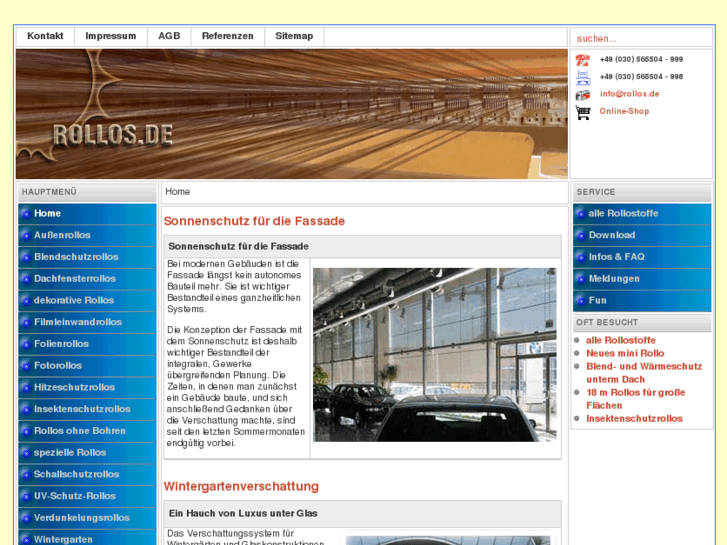Click the red telephone icon
The image size is (727, 545).
point(583,60)
